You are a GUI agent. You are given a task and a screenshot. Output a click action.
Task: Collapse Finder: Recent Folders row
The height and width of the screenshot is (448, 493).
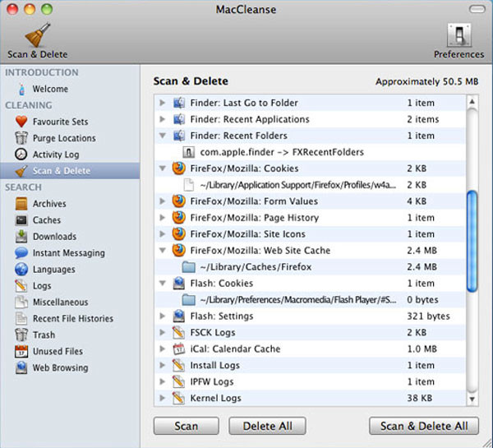163,136
